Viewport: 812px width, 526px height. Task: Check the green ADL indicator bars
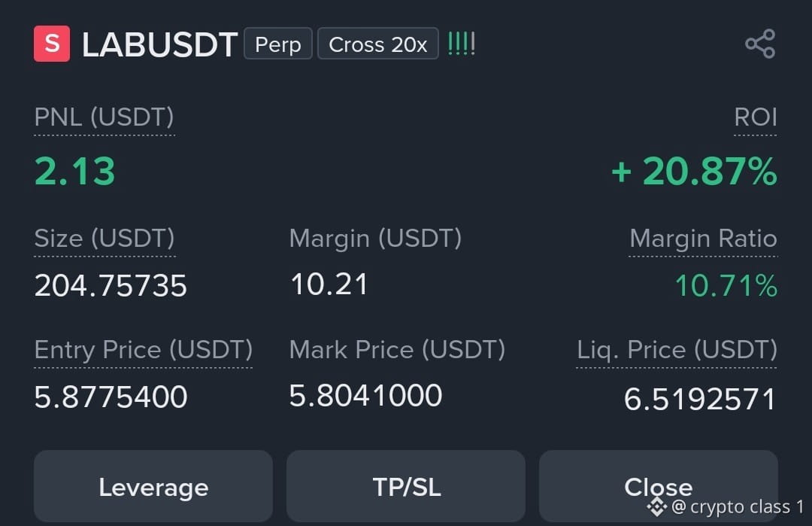462,44
